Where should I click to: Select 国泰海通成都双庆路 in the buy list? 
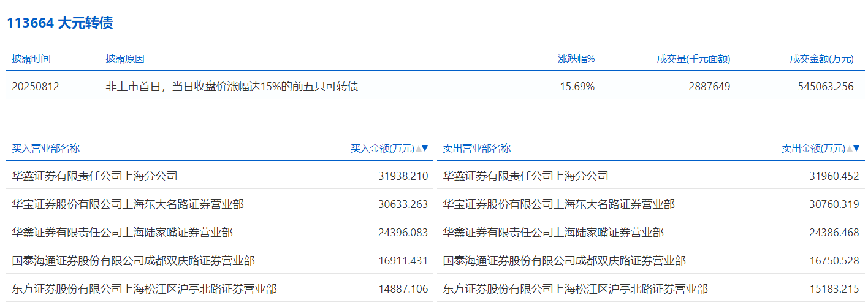[134, 261]
